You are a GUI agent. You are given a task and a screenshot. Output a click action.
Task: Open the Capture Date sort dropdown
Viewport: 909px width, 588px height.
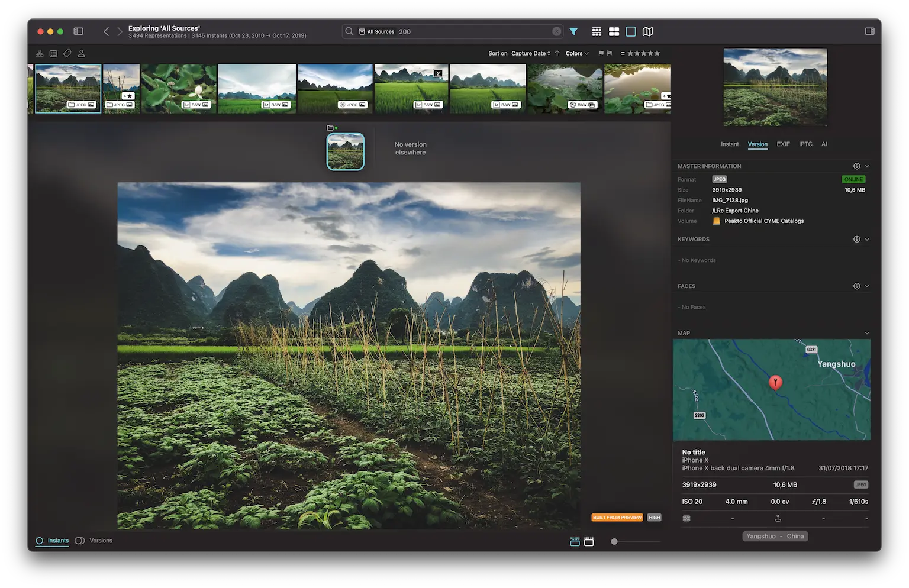(x=531, y=53)
